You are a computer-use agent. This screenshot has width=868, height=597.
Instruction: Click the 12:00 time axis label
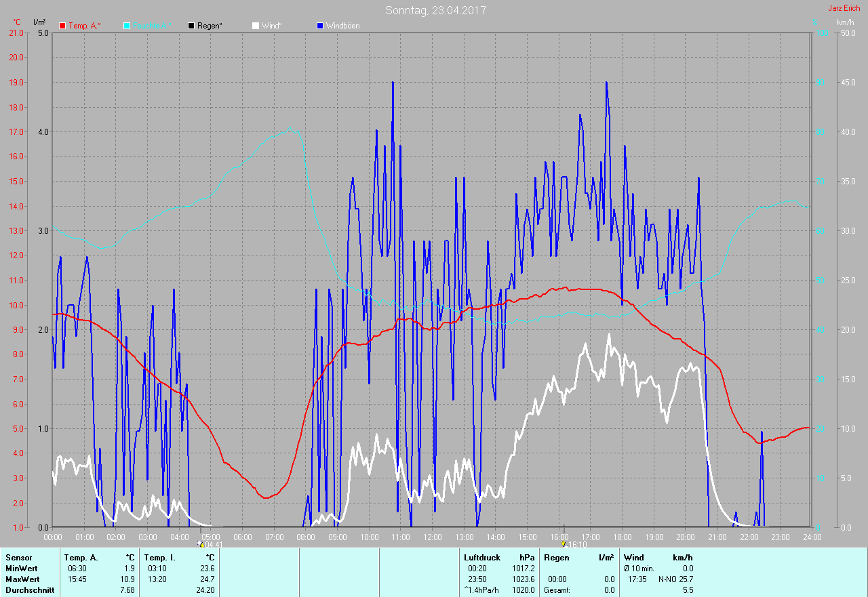(433, 537)
